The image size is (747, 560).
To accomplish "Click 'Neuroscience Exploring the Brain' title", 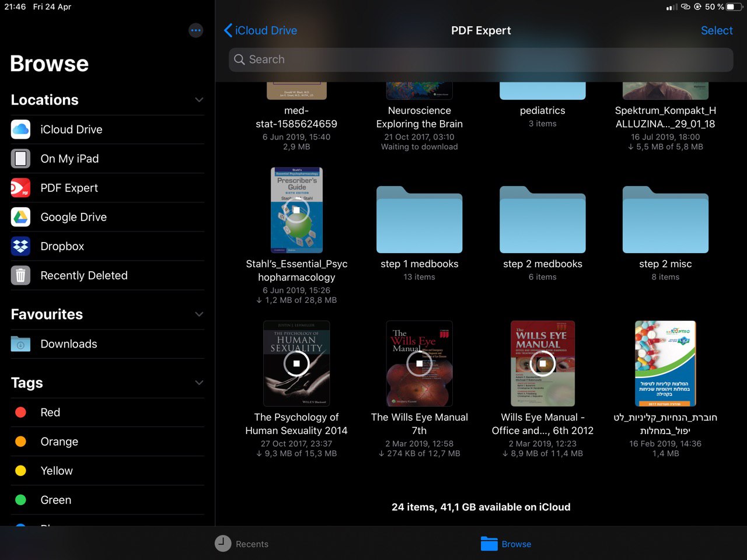I will tap(420, 117).
